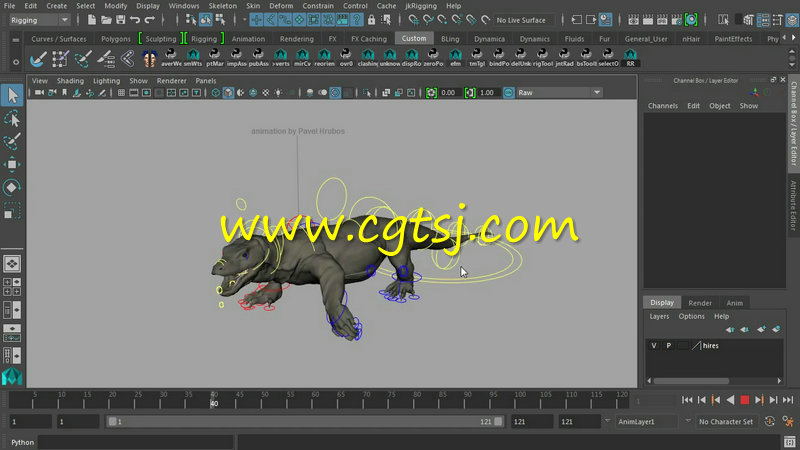Image resolution: width=800 pixels, height=450 pixels.
Task: Create new empty layer icon
Action: point(761,330)
